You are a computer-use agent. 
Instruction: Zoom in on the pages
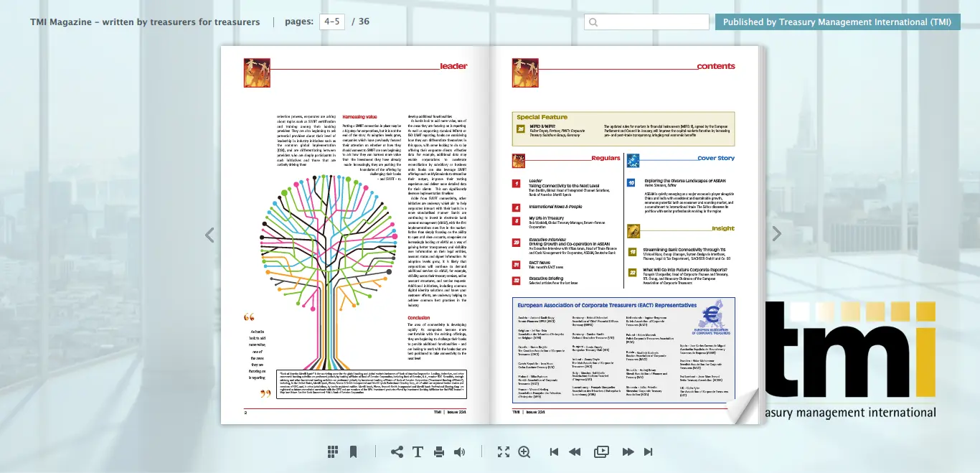pyautogui.click(x=524, y=451)
